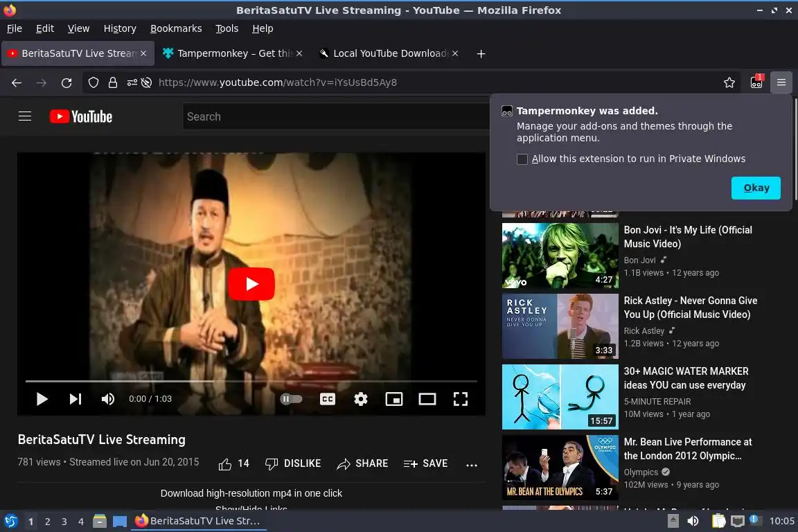Start the video with the red play overlay

(251, 283)
